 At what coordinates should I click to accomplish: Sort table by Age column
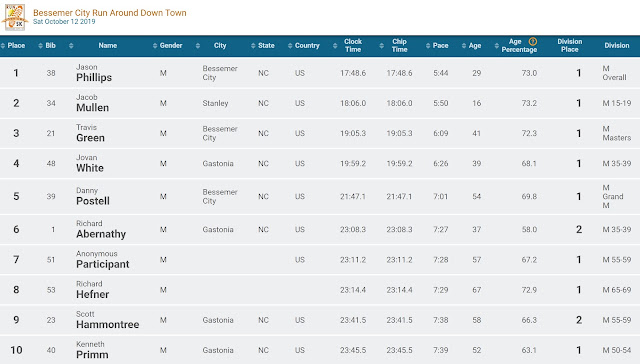(x=471, y=45)
